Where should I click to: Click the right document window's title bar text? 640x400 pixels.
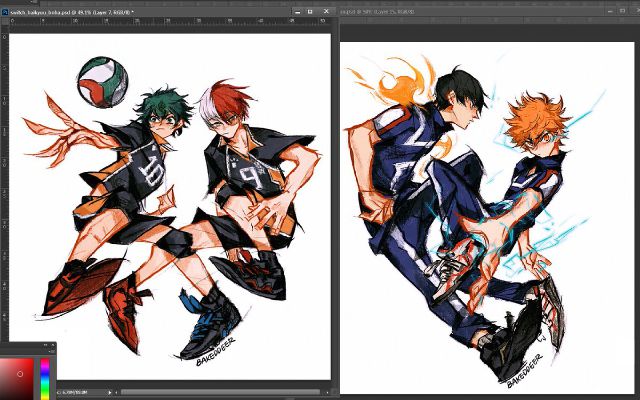tap(377, 12)
